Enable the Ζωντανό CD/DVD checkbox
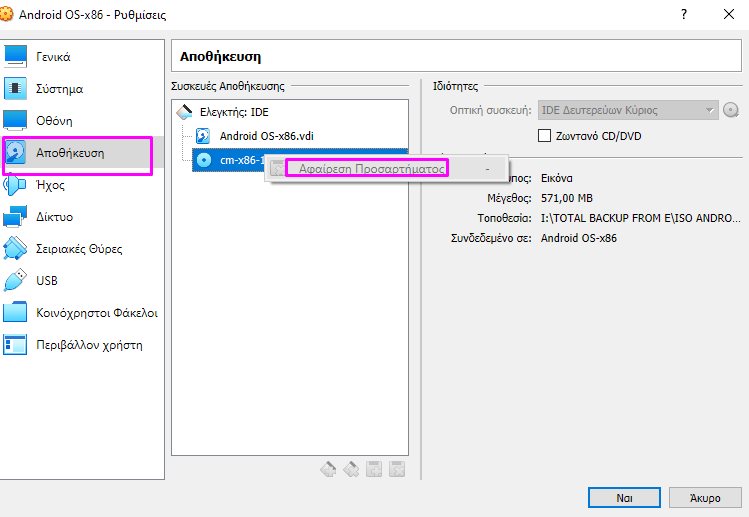This screenshot has width=749, height=517. pos(545,135)
